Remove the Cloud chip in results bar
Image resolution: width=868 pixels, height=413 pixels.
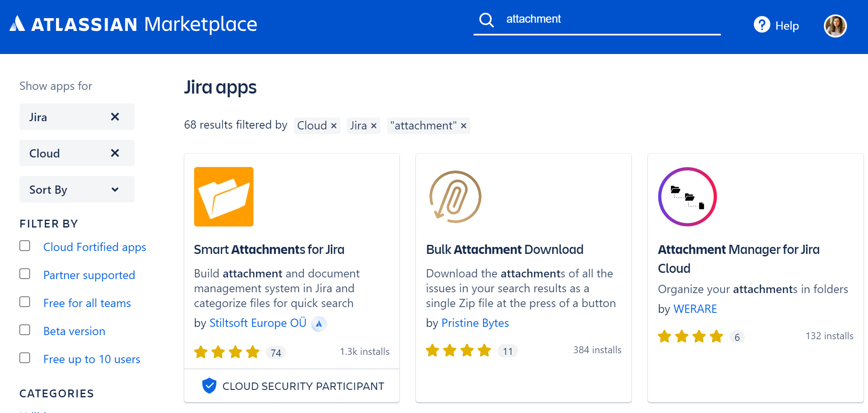[x=334, y=126]
